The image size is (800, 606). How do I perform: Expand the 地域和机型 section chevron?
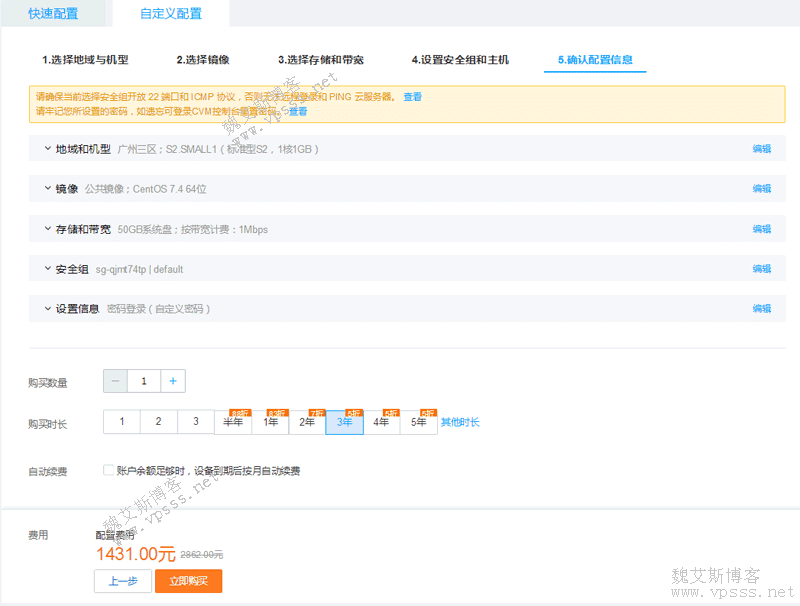click(47, 148)
